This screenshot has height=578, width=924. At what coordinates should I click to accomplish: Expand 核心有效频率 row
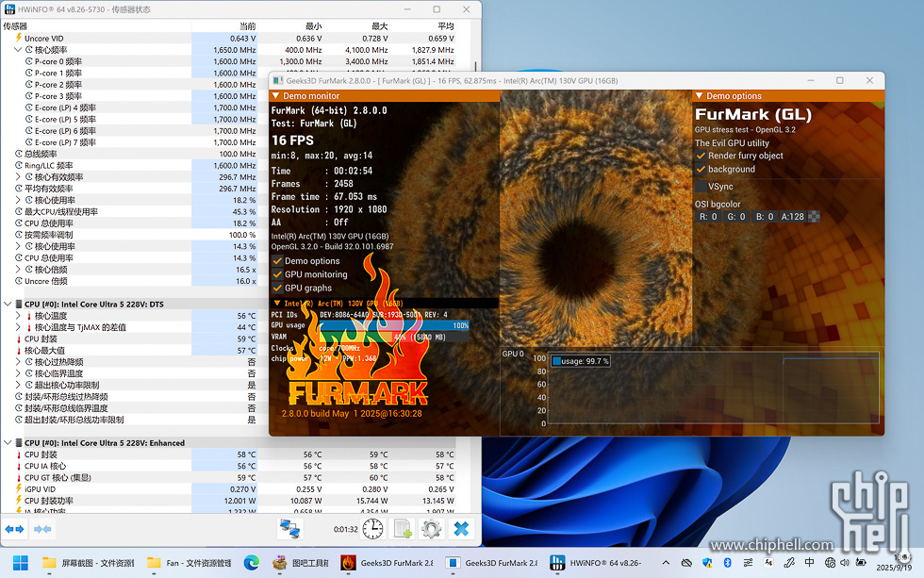click(x=18, y=176)
